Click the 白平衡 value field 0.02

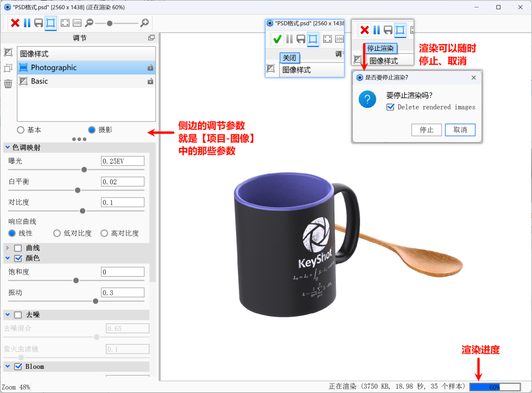tap(123, 182)
